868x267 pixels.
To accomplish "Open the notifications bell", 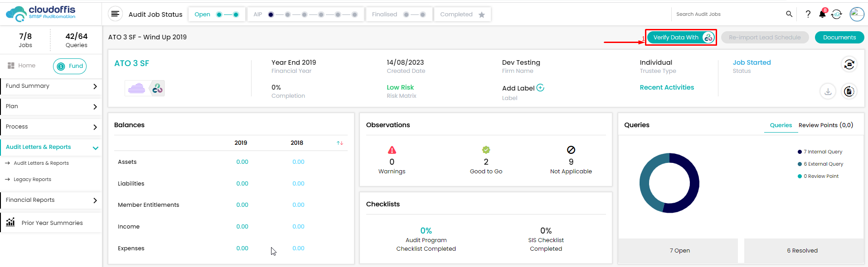I will click(x=822, y=14).
